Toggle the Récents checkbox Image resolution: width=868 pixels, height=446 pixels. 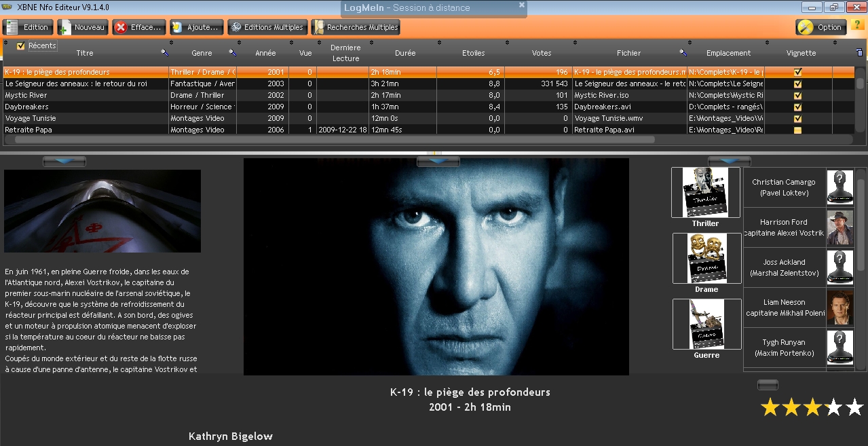point(20,46)
